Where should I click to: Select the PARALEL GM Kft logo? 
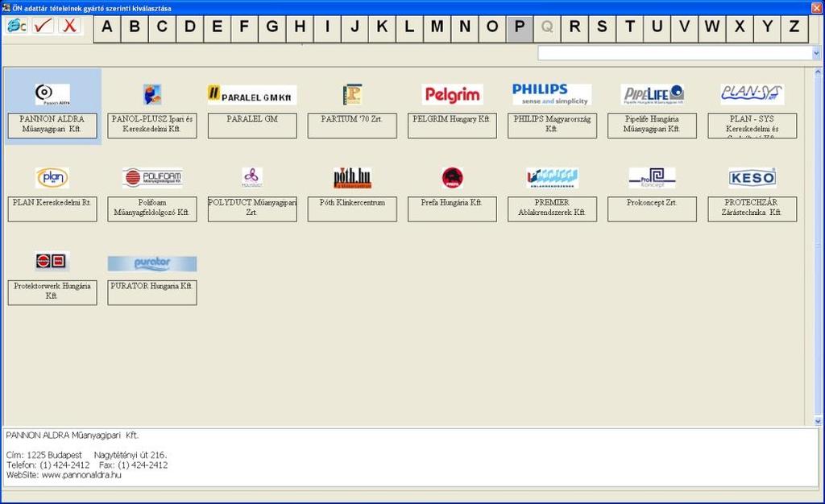[252, 94]
